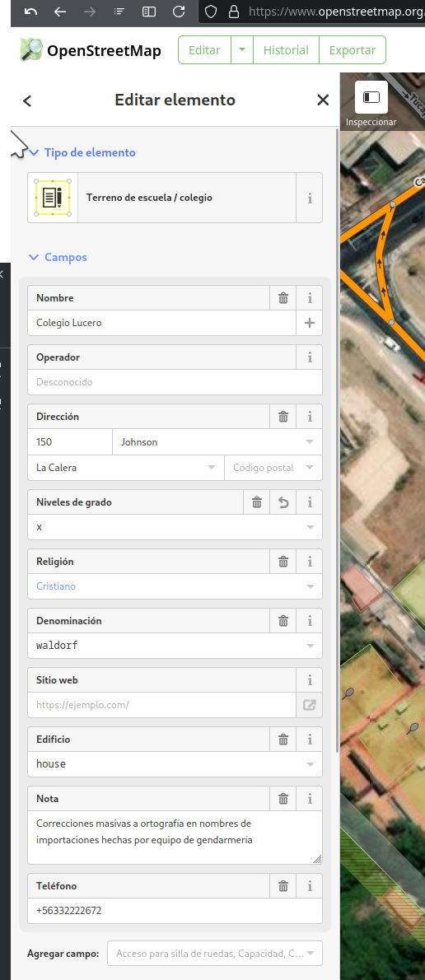The image size is (425, 980).
Task: Go back with the panel chevron arrow
Action: (27, 100)
